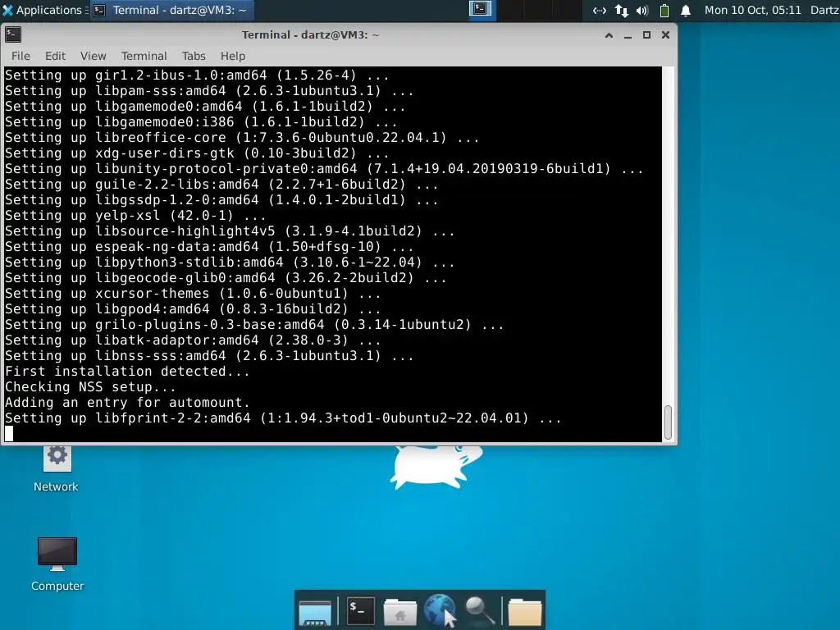Click the line 'Checking NSS setup...'
The height and width of the screenshot is (630, 840).
(90, 387)
